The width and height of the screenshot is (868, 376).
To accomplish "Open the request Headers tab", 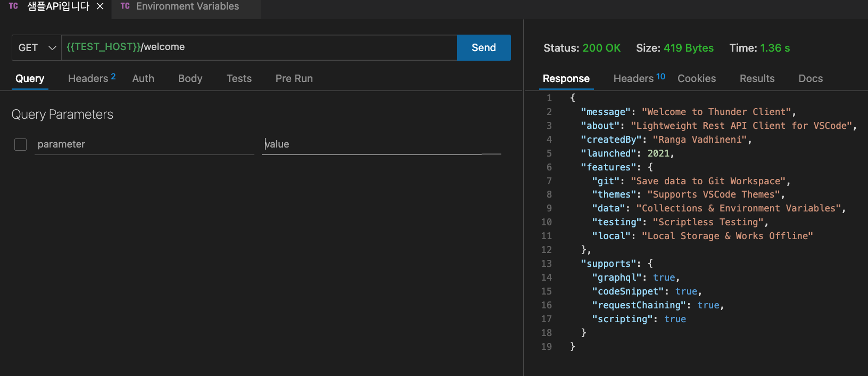I will (92, 79).
